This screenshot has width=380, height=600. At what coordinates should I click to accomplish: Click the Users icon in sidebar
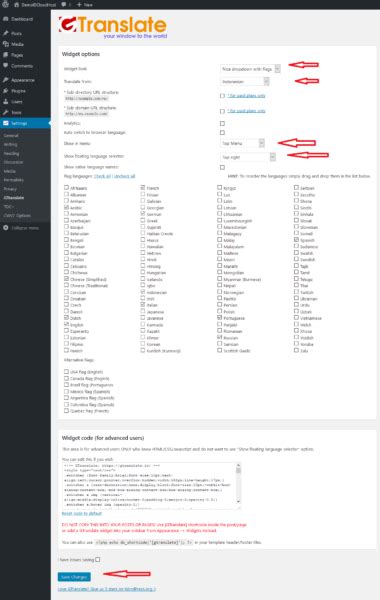5,102
